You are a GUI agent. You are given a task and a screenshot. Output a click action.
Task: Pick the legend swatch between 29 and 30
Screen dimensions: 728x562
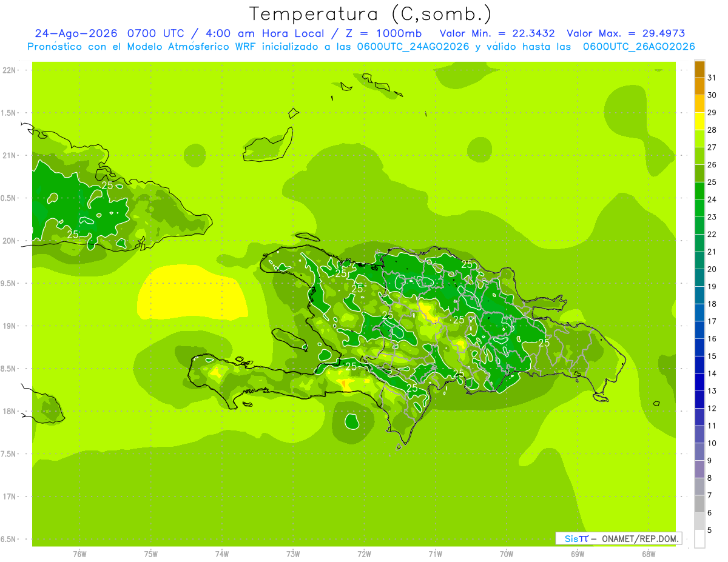[699, 104]
